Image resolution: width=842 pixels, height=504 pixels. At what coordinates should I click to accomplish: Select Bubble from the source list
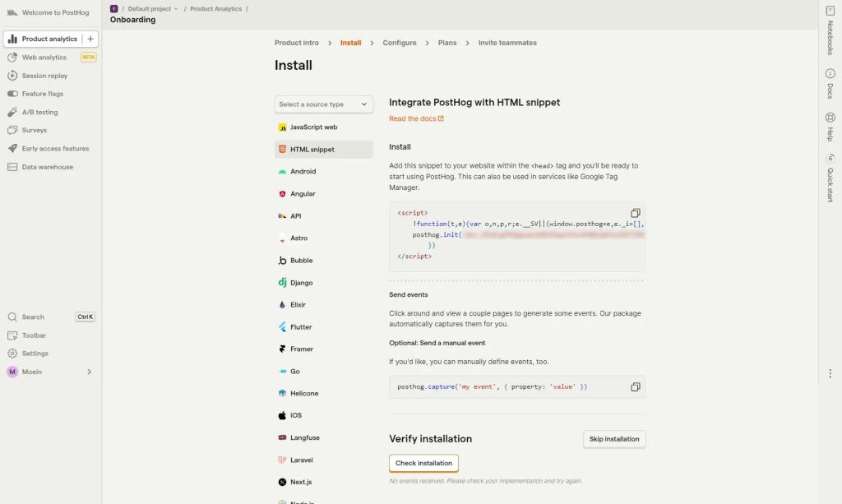(x=324, y=261)
